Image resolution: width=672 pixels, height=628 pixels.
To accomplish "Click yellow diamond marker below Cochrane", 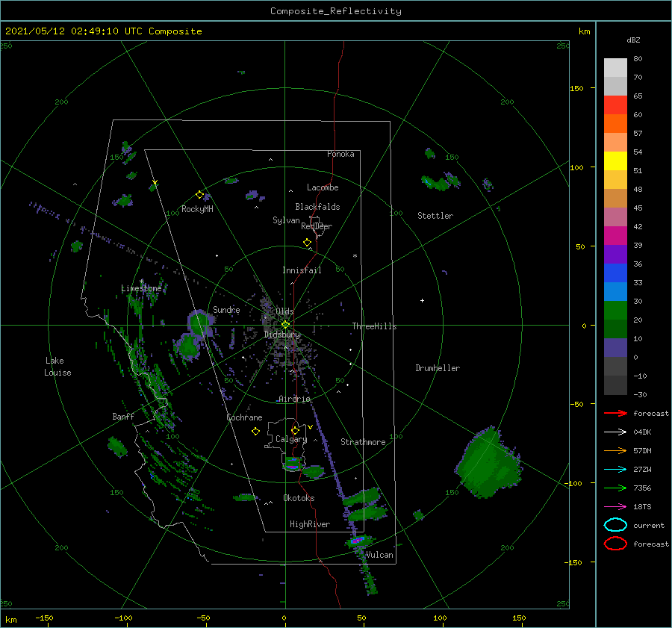I will [x=255, y=432].
